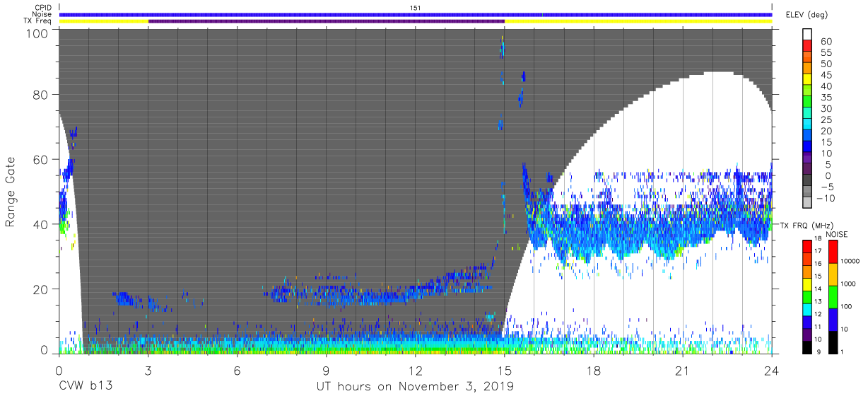Click elevation legend value 45

pos(826,75)
